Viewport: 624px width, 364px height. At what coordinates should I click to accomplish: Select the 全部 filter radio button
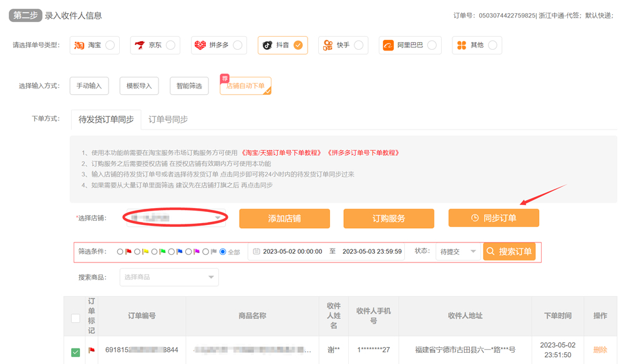point(223,252)
